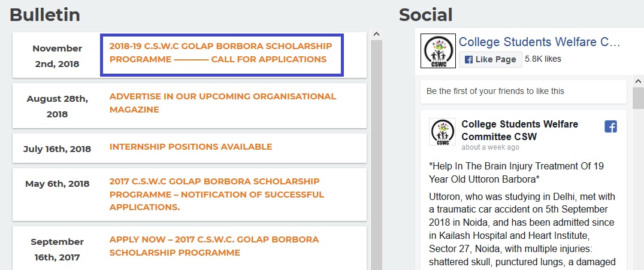Click the 5.8K likes count text
Image resolution: width=644 pixels, height=270 pixels.
(x=543, y=59)
